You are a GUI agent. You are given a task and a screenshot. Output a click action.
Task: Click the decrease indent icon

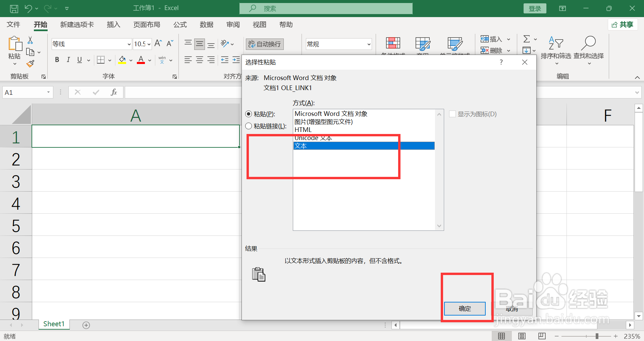coord(225,60)
